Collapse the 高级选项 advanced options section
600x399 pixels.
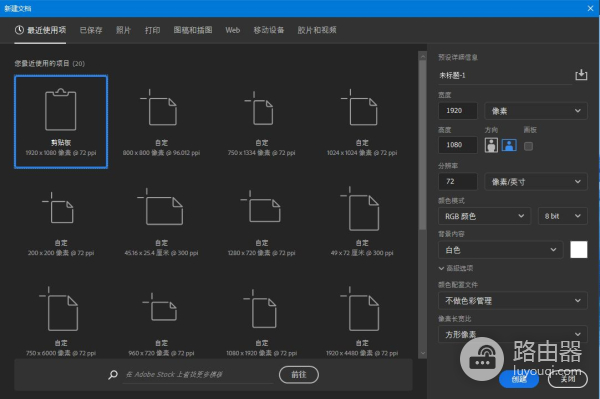coord(456,268)
